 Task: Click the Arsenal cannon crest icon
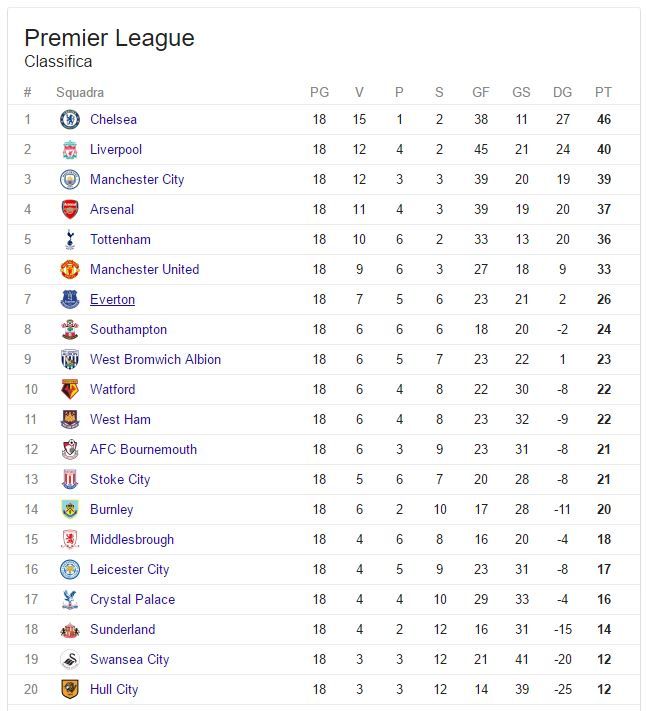[70, 209]
